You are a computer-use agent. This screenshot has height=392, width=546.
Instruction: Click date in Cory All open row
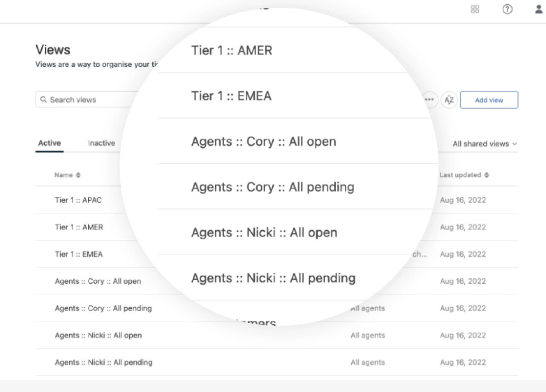(463, 281)
